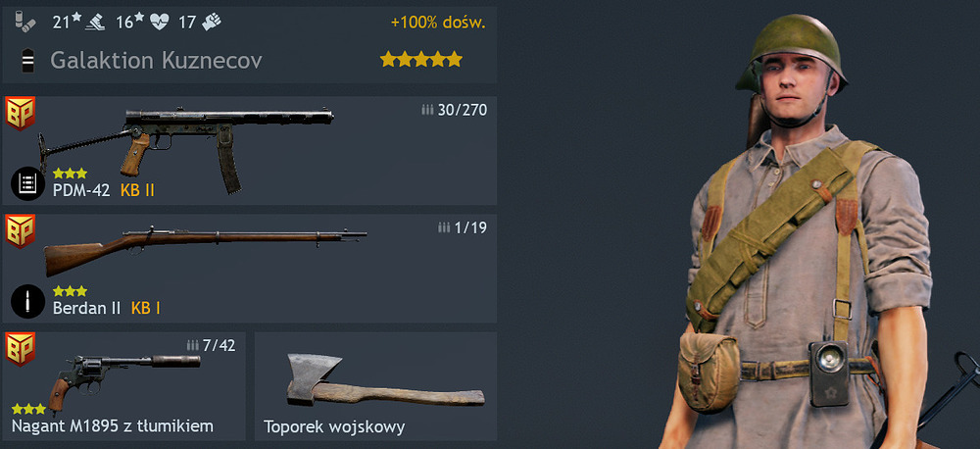Select the Nagant M1895 z tłumikiem slot

click(123, 386)
